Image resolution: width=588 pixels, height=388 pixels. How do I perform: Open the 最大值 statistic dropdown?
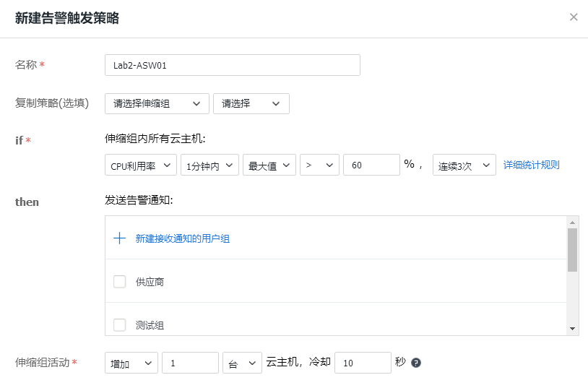click(x=269, y=165)
